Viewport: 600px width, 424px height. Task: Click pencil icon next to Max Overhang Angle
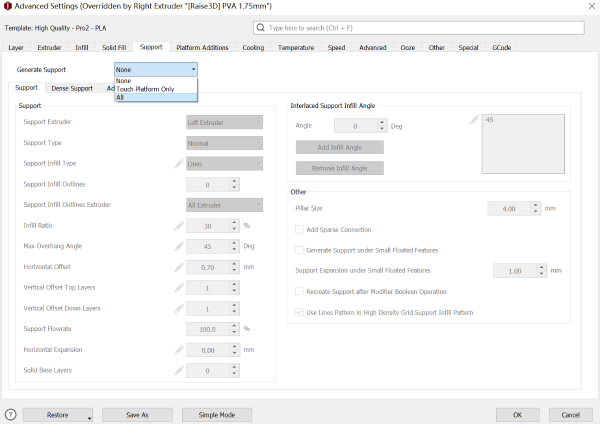coord(179,246)
